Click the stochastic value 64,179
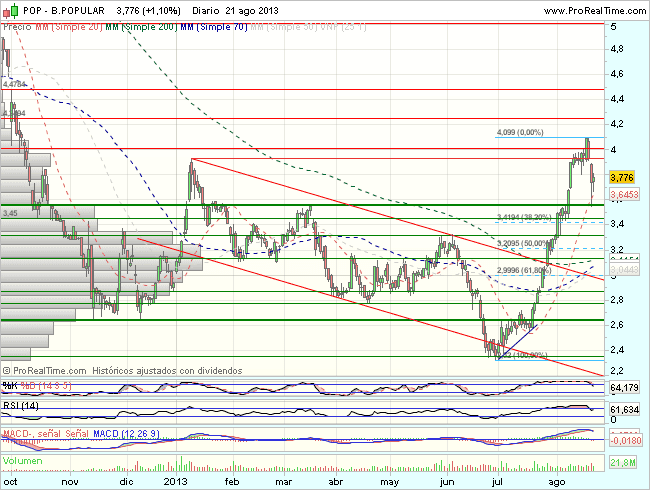This screenshot has height=490, width=650. [624, 388]
